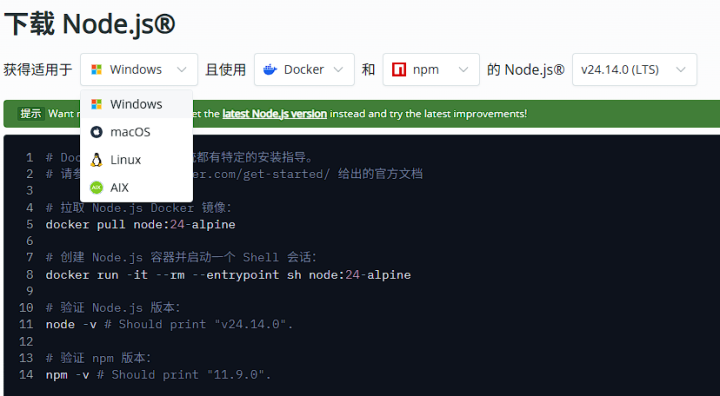Image resolution: width=720 pixels, height=396 pixels.
Task: Click the 给出的官方文档 comment on line 2
Action: pos(380,174)
